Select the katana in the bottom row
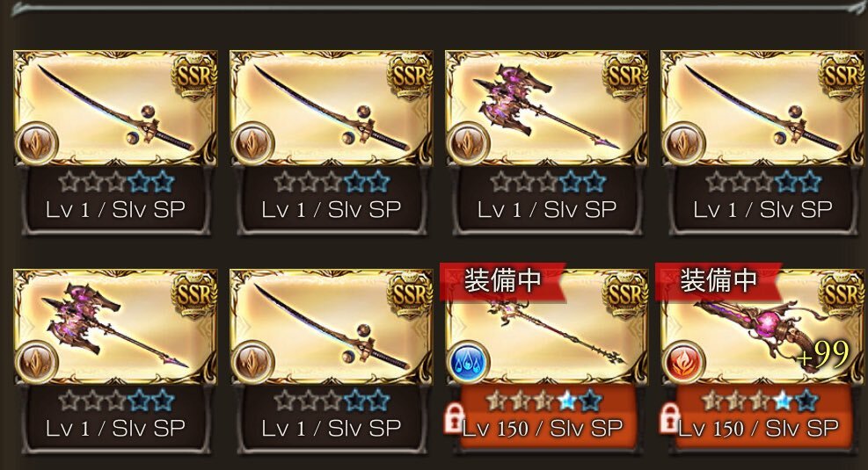The height and width of the screenshot is (470, 868). click(331, 327)
